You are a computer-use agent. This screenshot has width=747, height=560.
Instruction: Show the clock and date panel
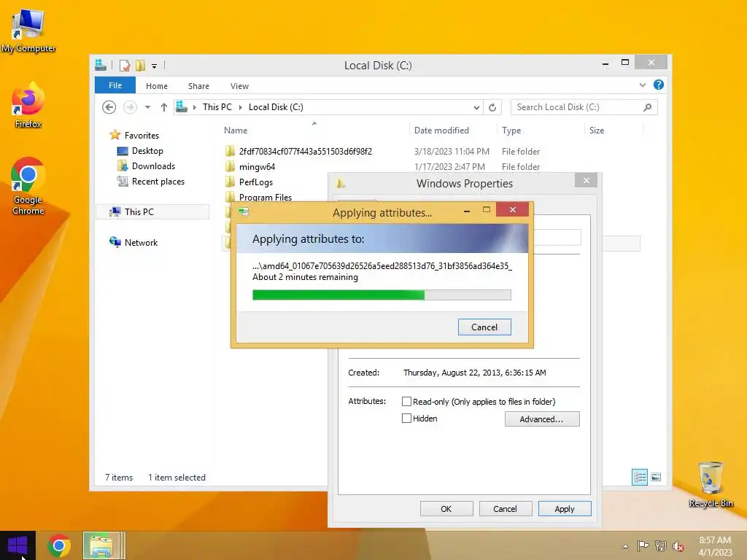point(715,545)
